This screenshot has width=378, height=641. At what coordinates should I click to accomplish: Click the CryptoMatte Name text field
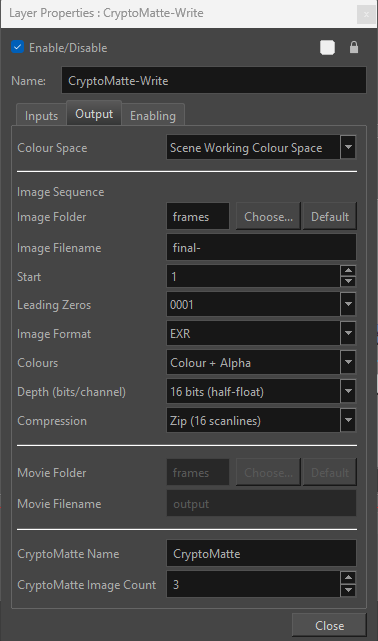(x=261, y=554)
